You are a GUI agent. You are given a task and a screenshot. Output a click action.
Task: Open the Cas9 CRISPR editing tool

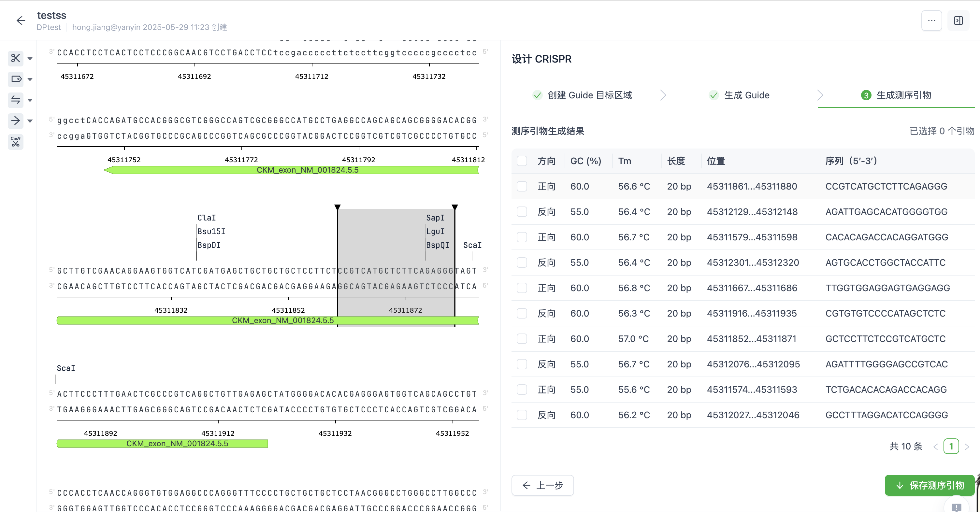[x=15, y=142]
